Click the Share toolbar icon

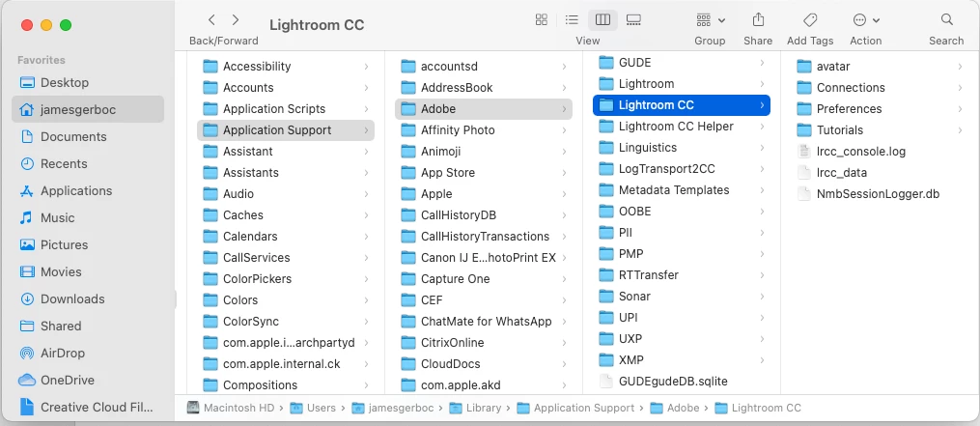tap(758, 19)
